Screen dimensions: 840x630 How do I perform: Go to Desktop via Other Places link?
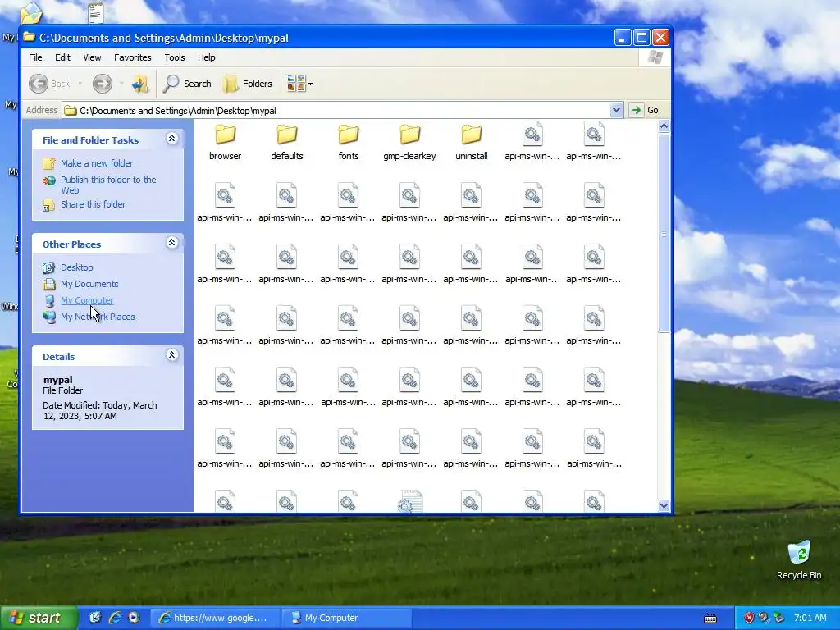pos(76,267)
